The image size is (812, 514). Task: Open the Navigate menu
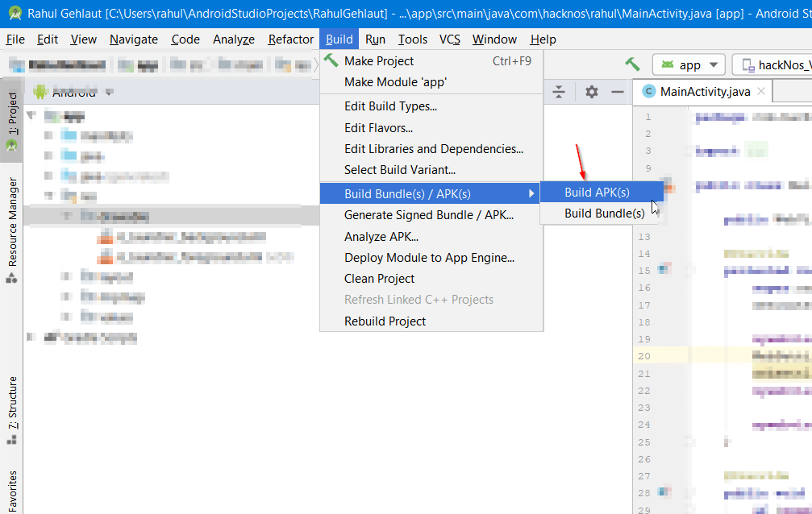134,39
